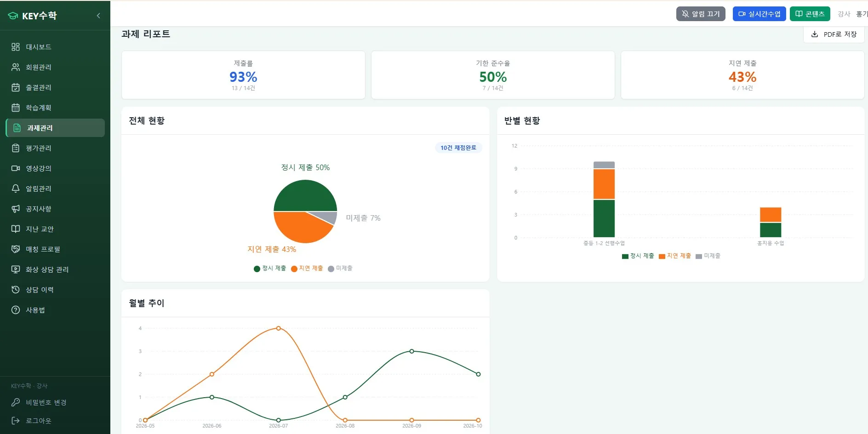The height and width of the screenshot is (434, 868).
Task: Click the 학습계획 calendar icon
Action: tap(16, 108)
